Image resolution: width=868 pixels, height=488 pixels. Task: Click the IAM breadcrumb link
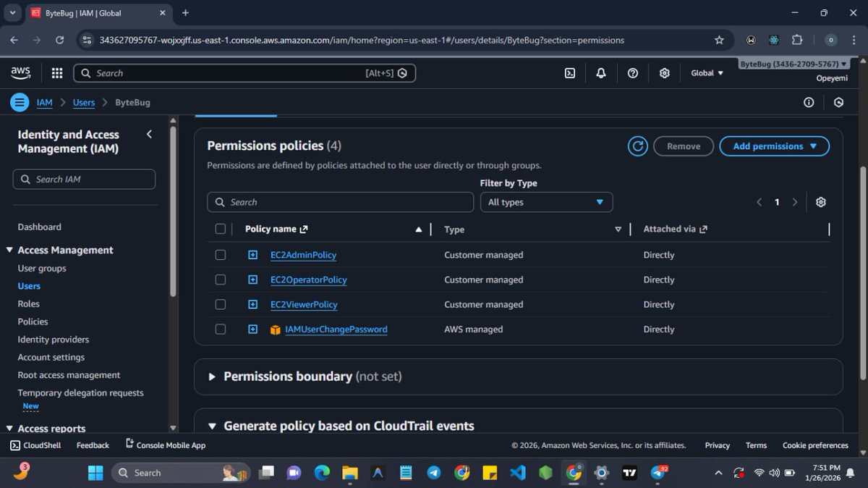tap(45, 103)
